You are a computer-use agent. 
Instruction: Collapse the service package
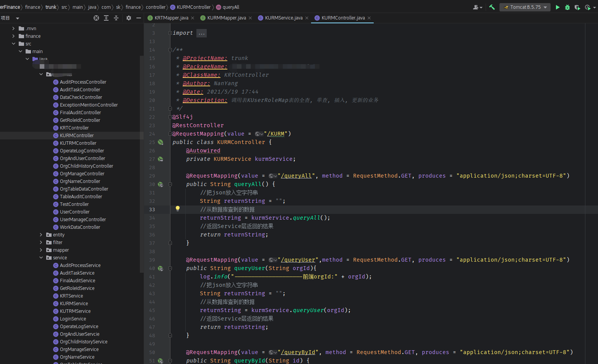(41, 258)
